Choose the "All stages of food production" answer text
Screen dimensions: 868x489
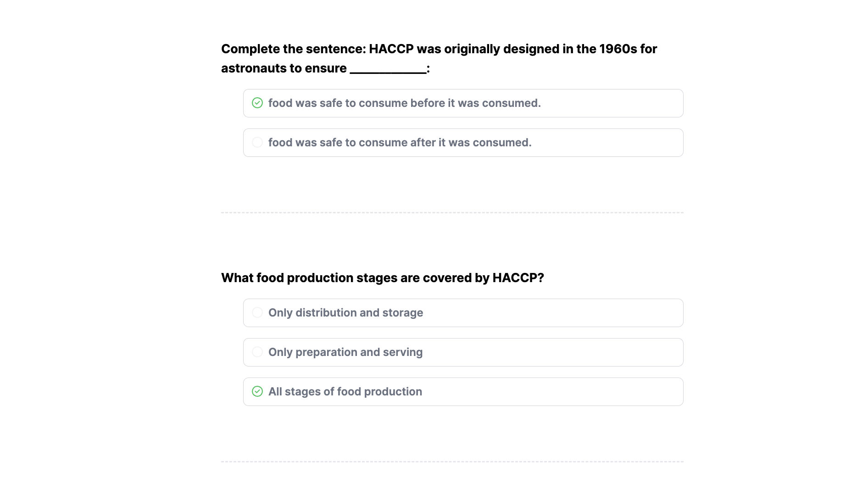[345, 392]
